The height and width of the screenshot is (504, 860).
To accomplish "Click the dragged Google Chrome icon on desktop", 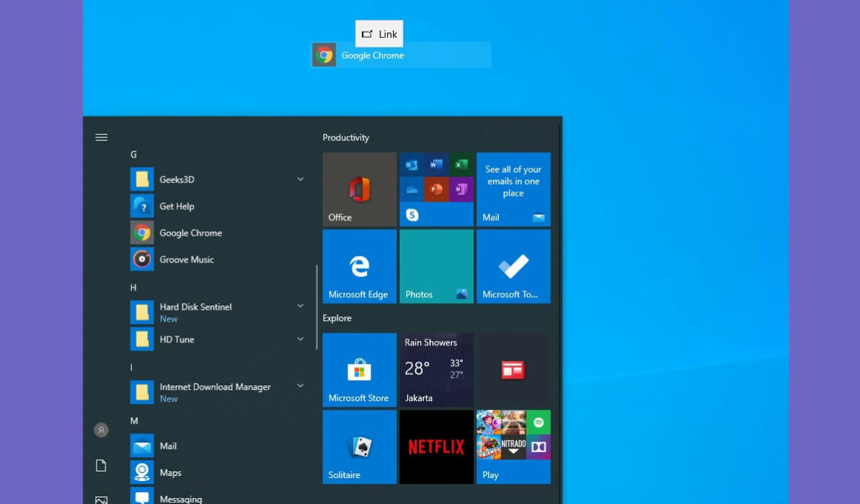I will [324, 56].
